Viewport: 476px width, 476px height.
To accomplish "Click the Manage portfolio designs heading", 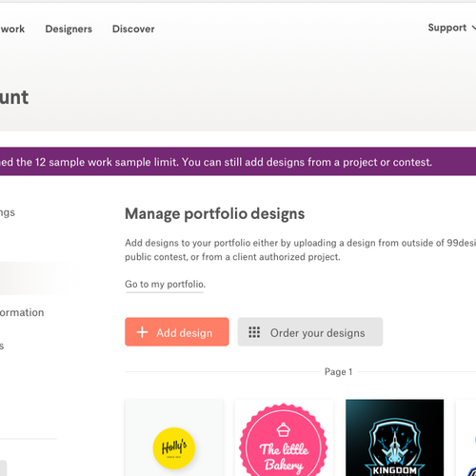I will pyautogui.click(x=215, y=214).
